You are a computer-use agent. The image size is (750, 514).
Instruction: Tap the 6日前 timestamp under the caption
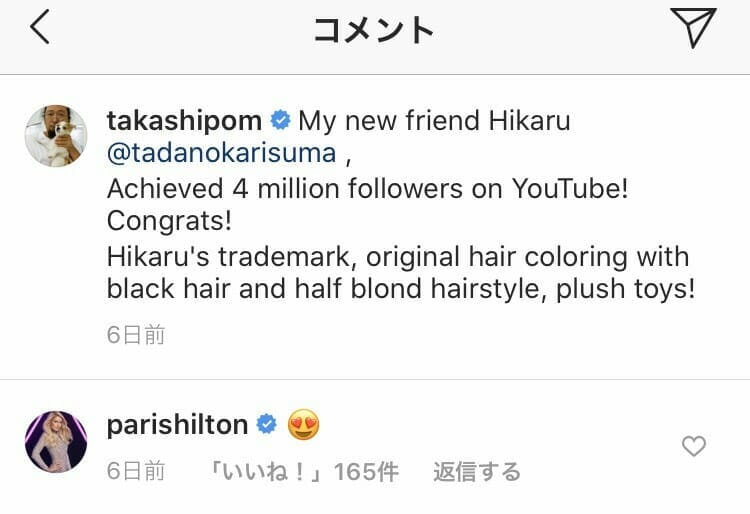click(136, 335)
